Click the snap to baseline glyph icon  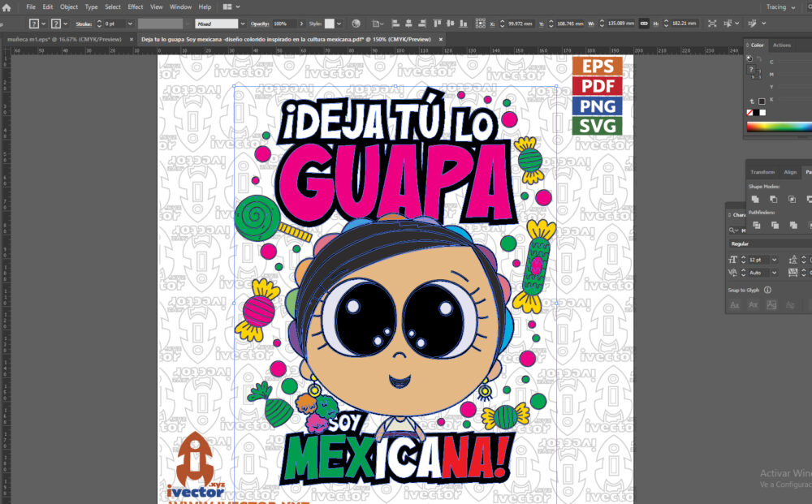pyautogui.click(x=734, y=305)
